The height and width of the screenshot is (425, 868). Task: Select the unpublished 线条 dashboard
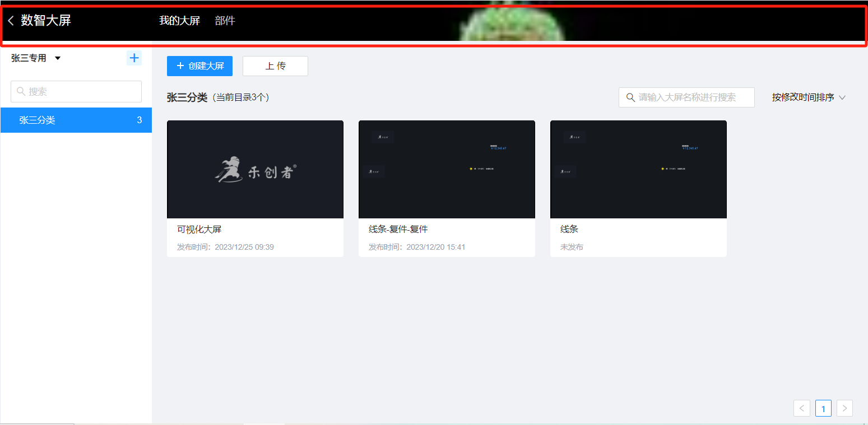coord(638,169)
